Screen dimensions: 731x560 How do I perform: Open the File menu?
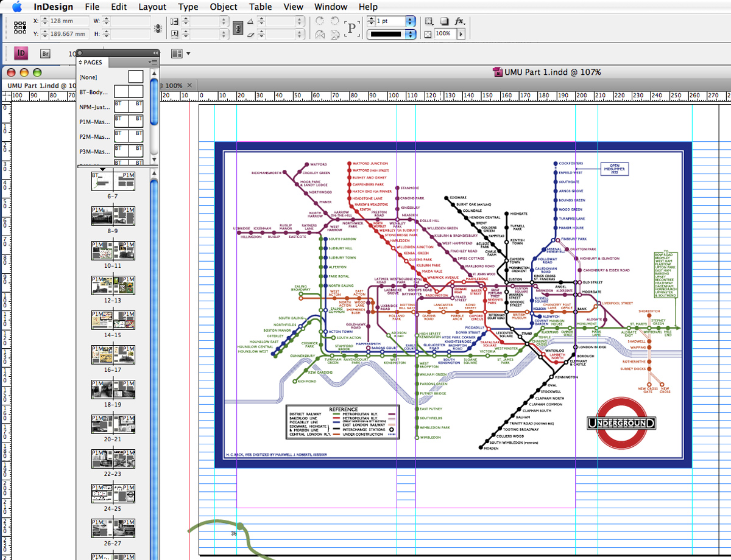click(92, 7)
